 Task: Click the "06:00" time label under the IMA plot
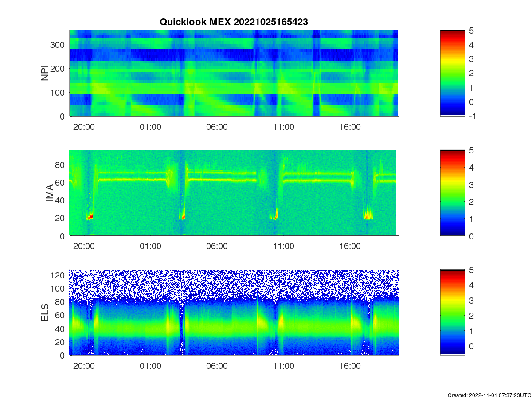coord(217,247)
